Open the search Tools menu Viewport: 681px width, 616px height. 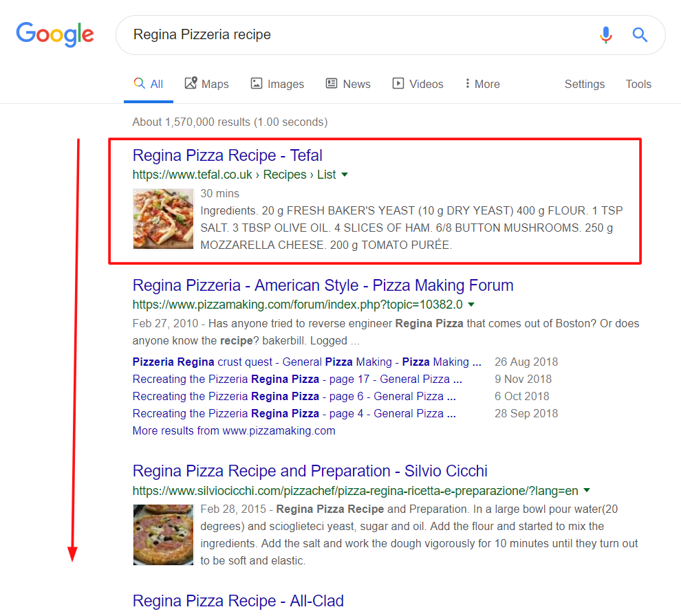638,84
